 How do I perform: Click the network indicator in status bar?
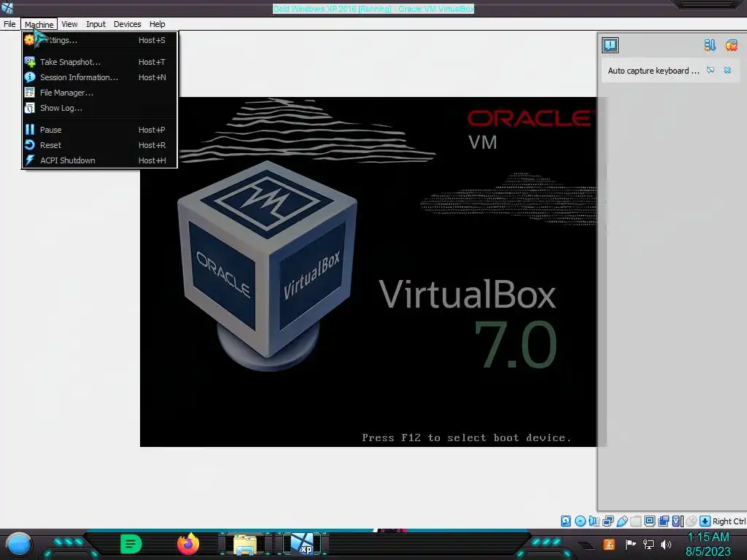pyautogui.click(x=608, y=521)
